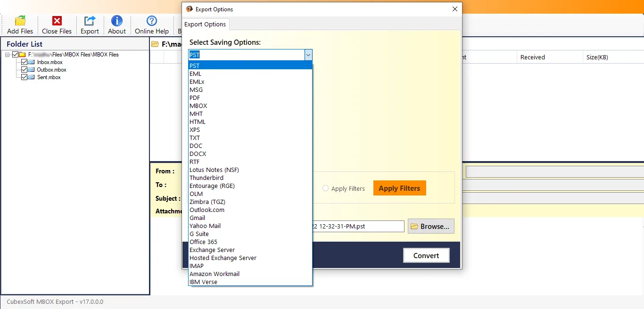Choose MSG from the saving options list
The height and width of the screenshot is (309, 644).
click(250, 89)
